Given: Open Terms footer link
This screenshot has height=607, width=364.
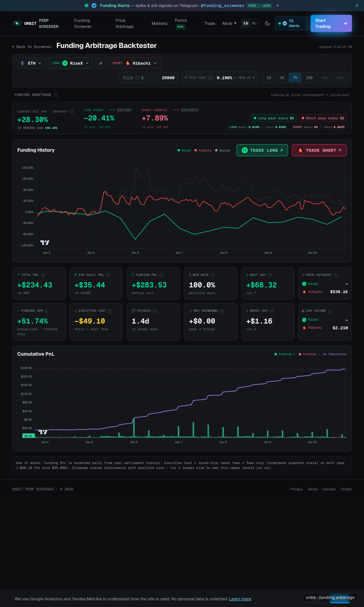Looking at the screenshot, I should [312, 489].
